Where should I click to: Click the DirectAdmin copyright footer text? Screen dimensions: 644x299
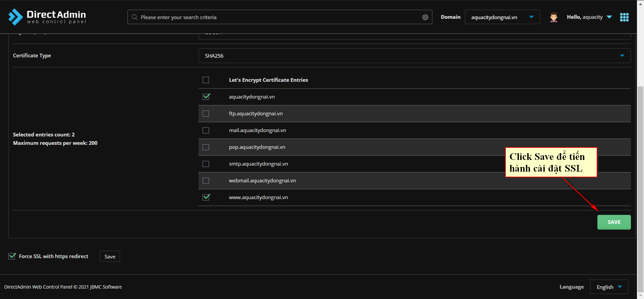coord(63,287)
